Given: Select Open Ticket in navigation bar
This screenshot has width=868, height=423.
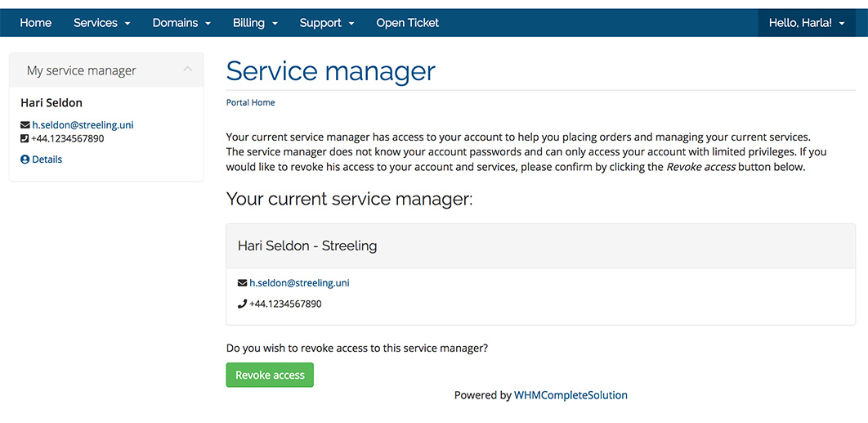Looking at the screenshot, I should pyautogui.click(x=408, y=23).
